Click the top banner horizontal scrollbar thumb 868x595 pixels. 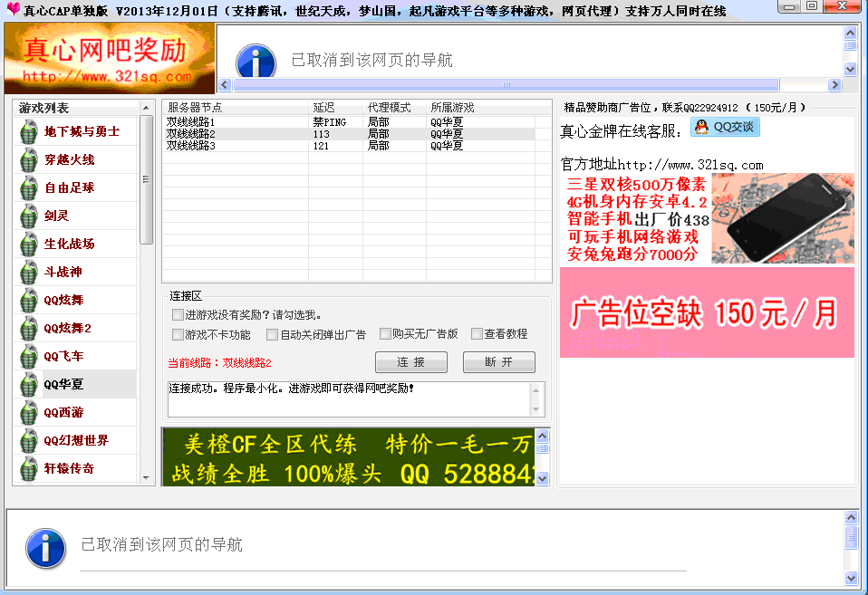[x=507, y=85]
